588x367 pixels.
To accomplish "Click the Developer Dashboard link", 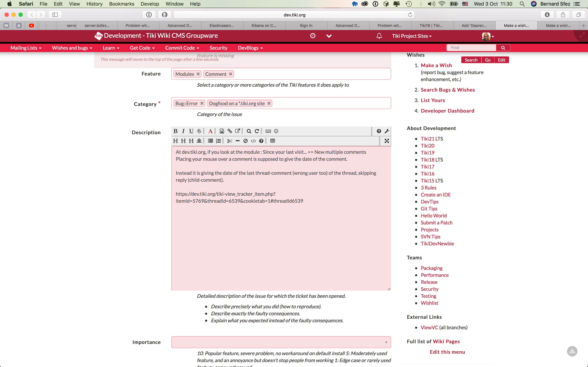I will [447, 111].
